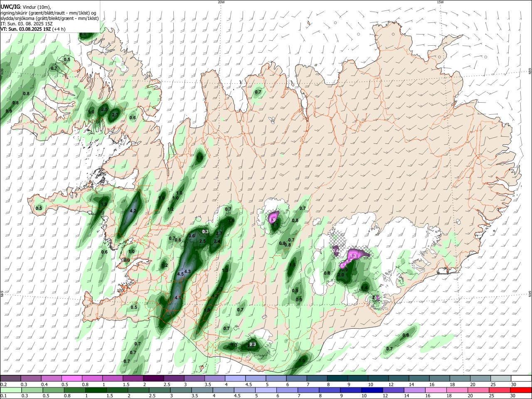This screenshot has height=399, width=532.
Task: Click the "4.5" precipitation value on the map
Action: coord(180,274)
